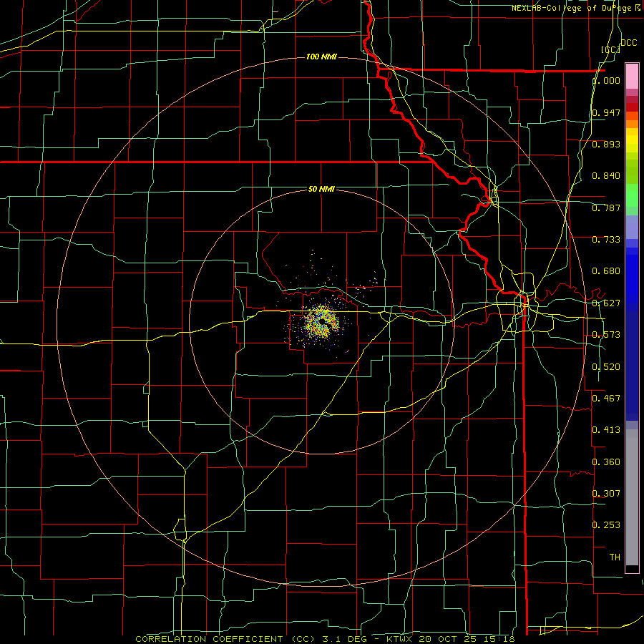Click the 0.413 color scale value
The image size is (644, 644).
(606, 430)
